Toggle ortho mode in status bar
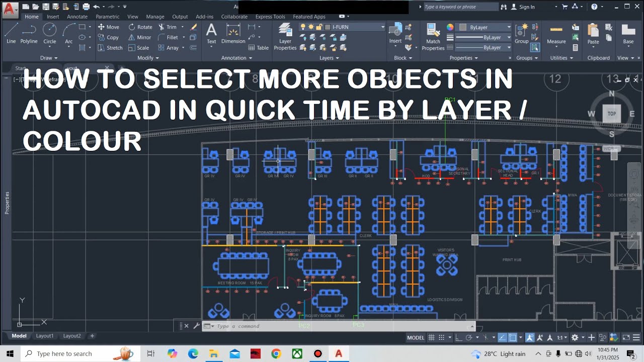The width and height of the screenshot is (644, 362). pos(459,337)
